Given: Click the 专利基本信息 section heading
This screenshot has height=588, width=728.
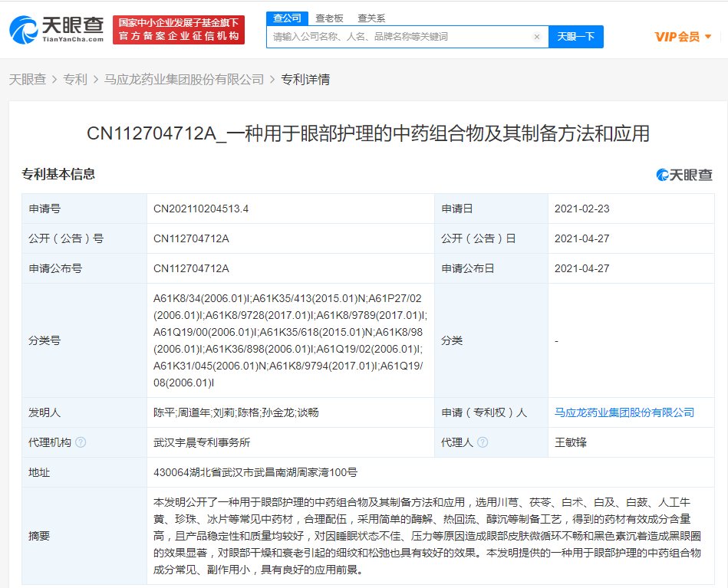Looking at the screenshot, I should (x=58, y=174).
